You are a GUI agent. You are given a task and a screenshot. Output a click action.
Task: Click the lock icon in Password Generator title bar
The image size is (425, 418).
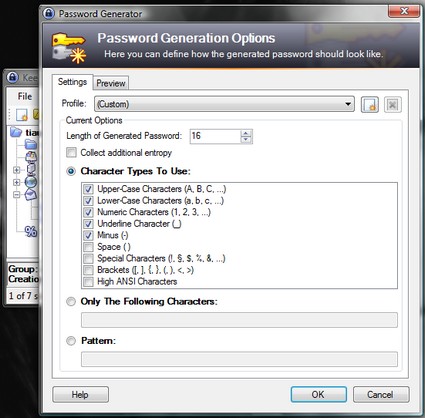point(48,13)
